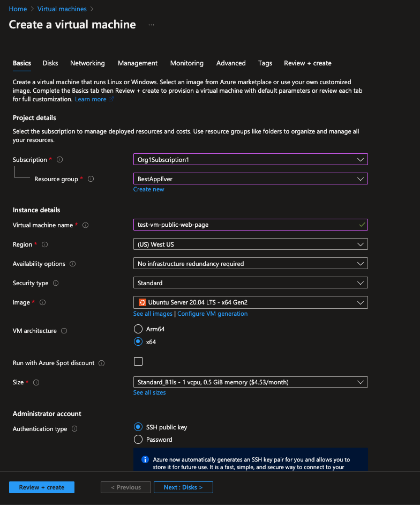
Task: Click the info icon next to Size
Action: 36,382
